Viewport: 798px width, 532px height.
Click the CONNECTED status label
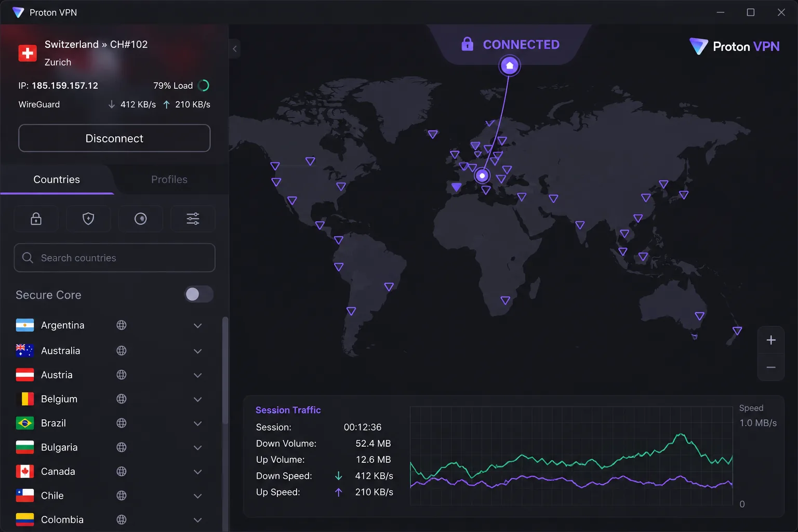click(521, 45)
